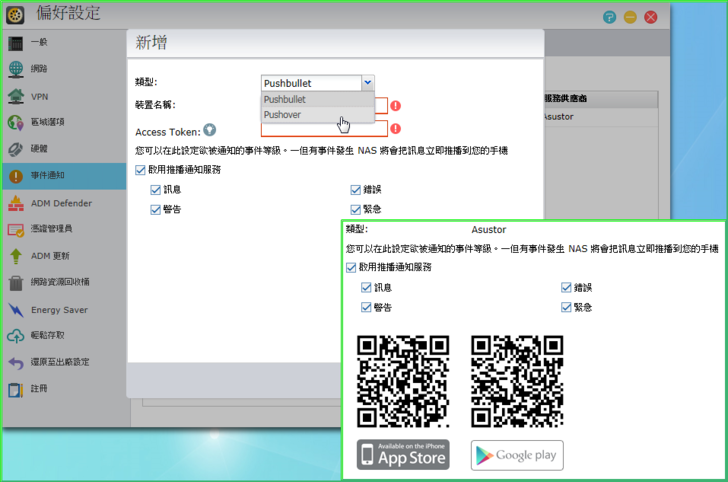Toggle the 警告 checkbox in dialog
Screen dimensions: 728x482
point(155,209)
